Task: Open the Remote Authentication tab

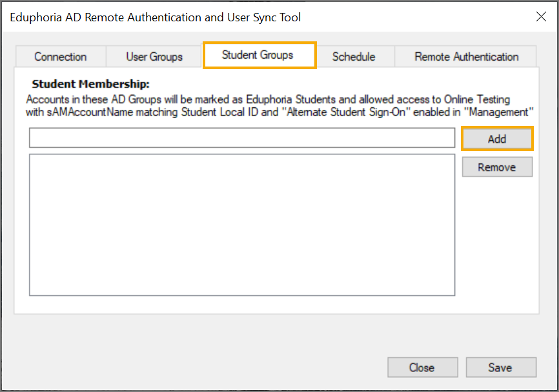Action: [466, 57]
